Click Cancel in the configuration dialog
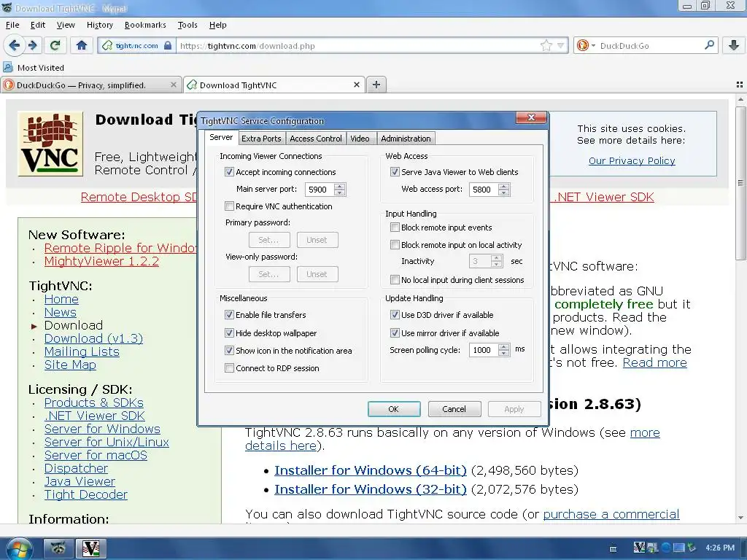747x560 pixels. (454, 409)
